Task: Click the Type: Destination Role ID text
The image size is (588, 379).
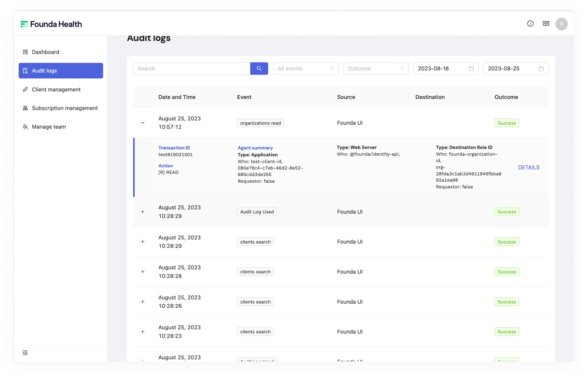Action: (464, 147)
